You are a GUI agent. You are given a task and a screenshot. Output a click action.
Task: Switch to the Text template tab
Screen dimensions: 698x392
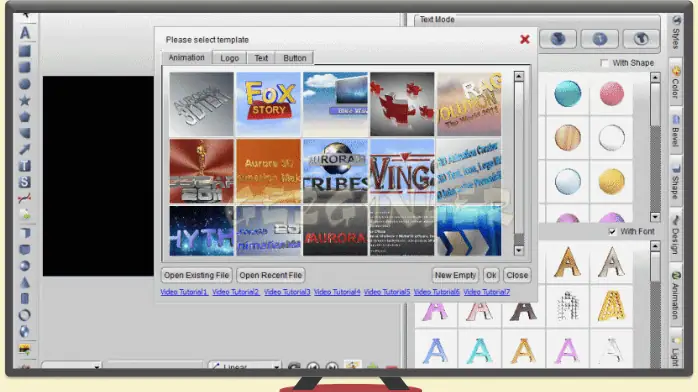coord(261,58)
